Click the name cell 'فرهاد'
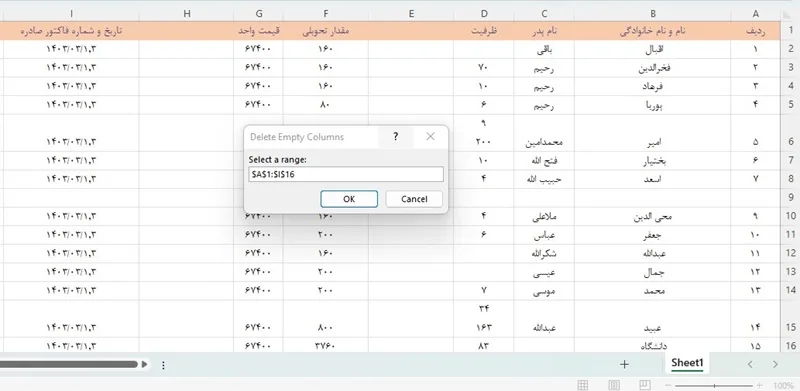The image size is (800, 391). pos(653,86)
